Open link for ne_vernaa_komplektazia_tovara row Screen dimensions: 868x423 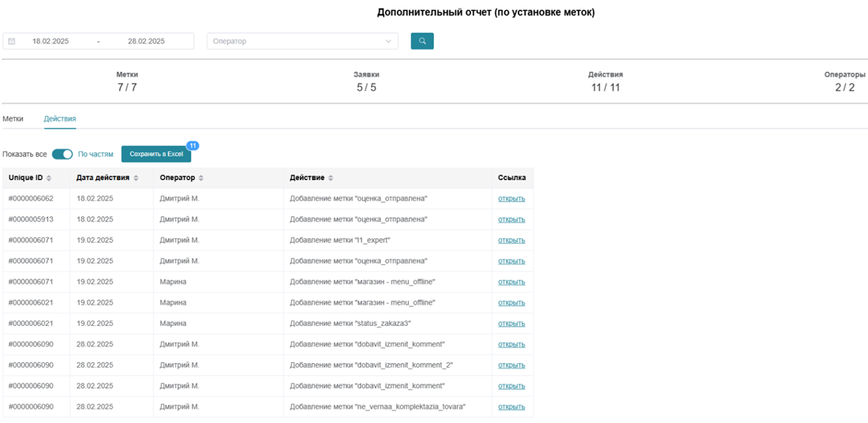tap(511, 406)
